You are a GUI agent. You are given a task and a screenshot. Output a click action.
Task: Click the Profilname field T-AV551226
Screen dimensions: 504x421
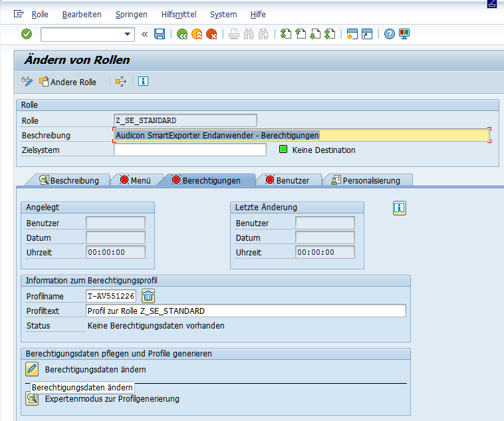111,296
